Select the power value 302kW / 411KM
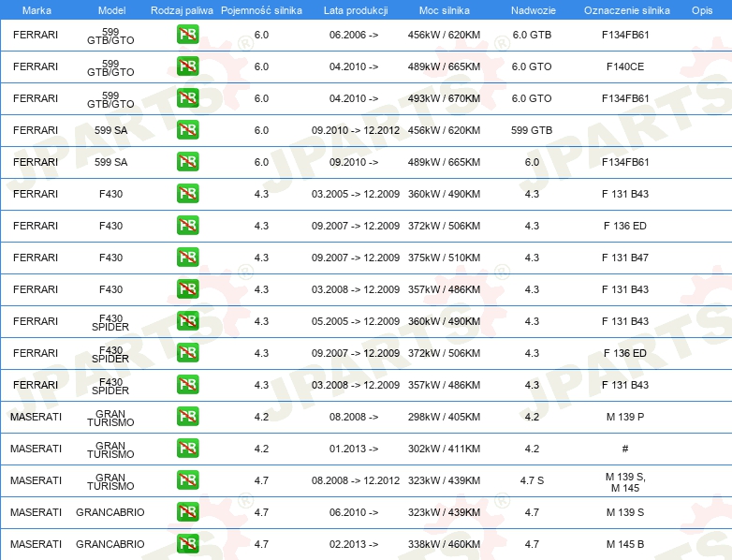The height and width of the screenshot is (560, 732). tap(444, 449)
